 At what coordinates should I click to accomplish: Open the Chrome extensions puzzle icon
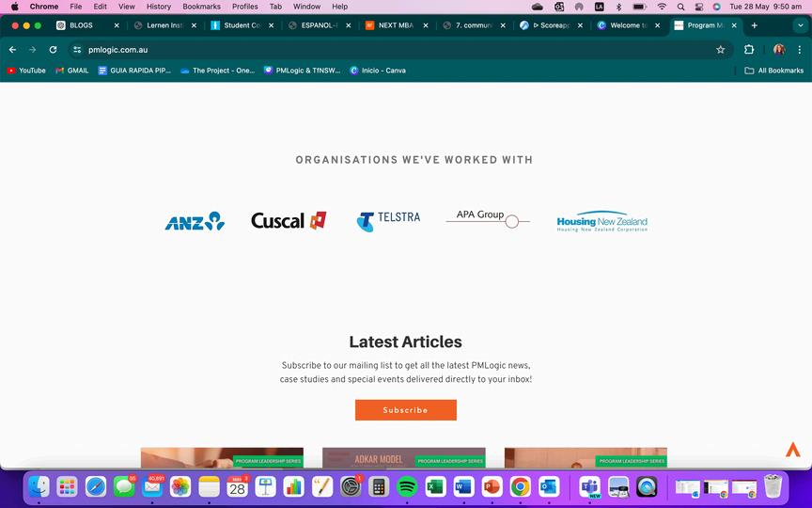(749, 50)
